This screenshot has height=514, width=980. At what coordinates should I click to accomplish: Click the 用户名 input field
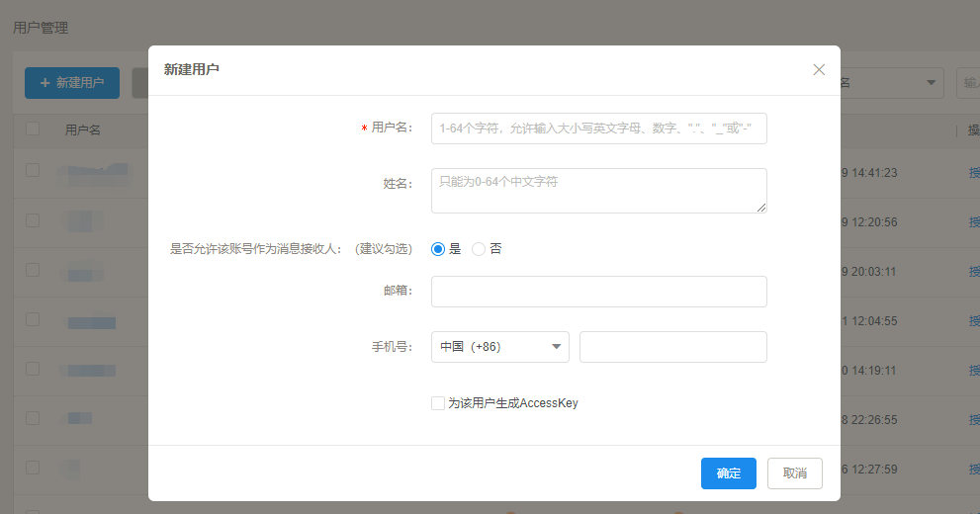coord(598,128)
